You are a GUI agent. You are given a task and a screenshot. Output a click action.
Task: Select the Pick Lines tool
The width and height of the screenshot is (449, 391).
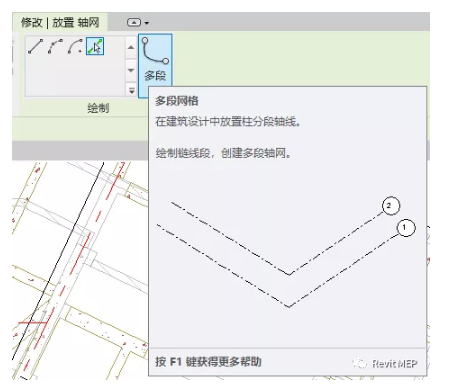click(x=95, y=46)
